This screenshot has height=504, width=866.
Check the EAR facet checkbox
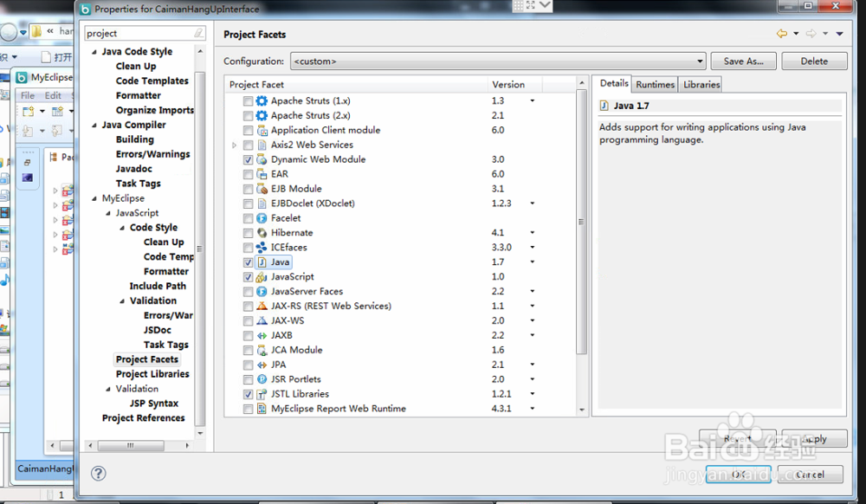tap(248, 174)
